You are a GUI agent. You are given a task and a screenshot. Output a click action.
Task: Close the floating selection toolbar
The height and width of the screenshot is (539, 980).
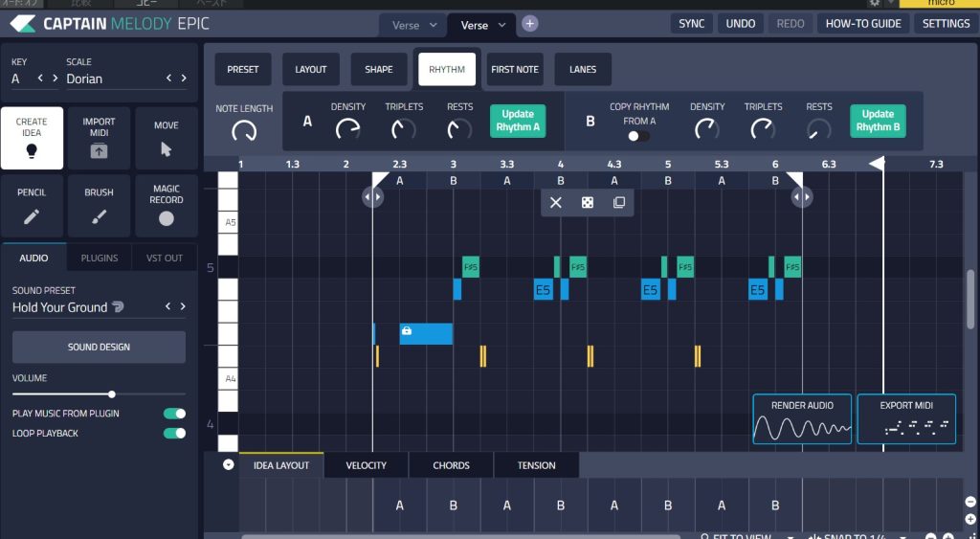coord(555,203)
